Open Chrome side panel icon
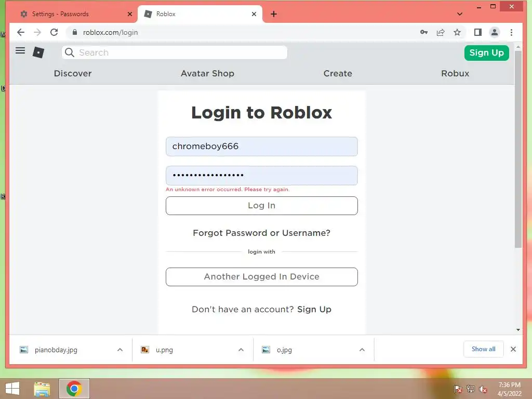 (x=478, y=32)
